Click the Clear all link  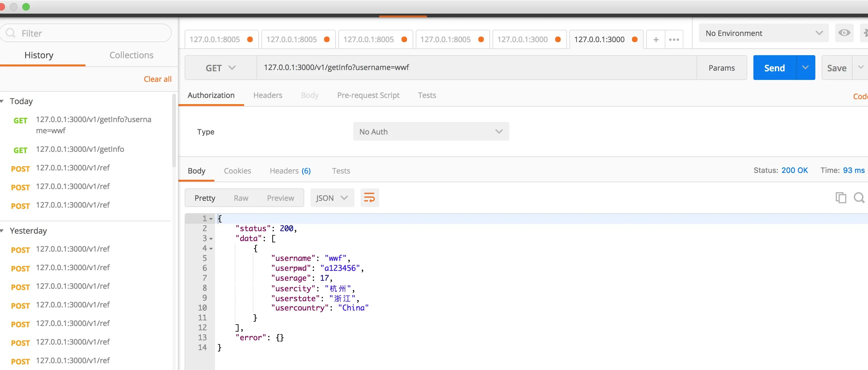tap(157, 79)
